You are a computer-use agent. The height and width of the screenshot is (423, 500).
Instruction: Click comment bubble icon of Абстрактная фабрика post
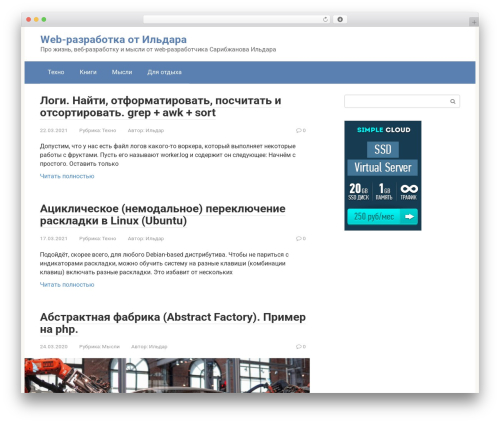coord(299,347)
